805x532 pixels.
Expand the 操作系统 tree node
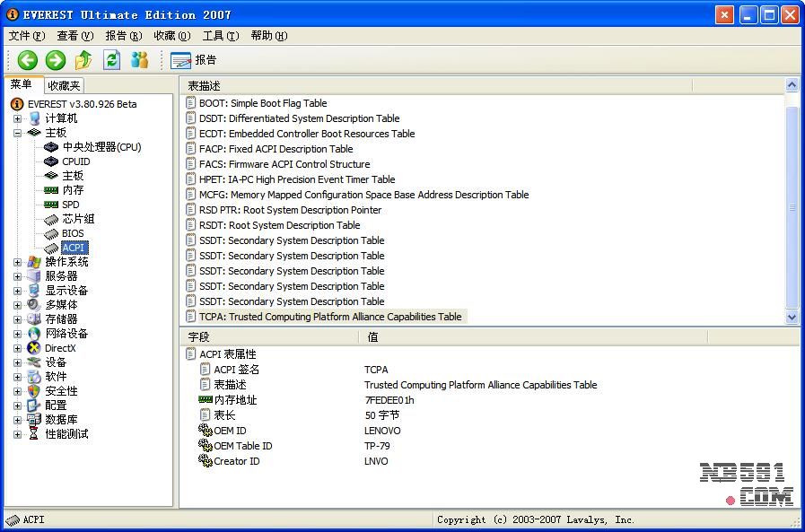[17, 262]
